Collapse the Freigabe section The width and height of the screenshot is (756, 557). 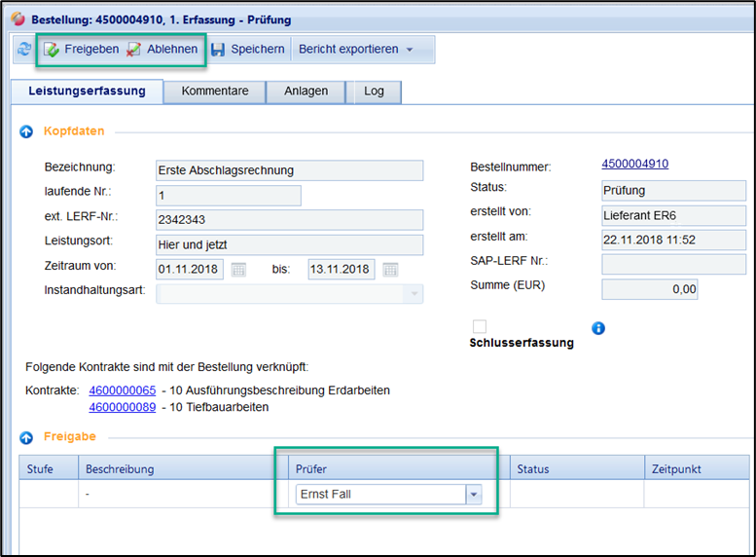pyautogui.click(x=26, y=437)
